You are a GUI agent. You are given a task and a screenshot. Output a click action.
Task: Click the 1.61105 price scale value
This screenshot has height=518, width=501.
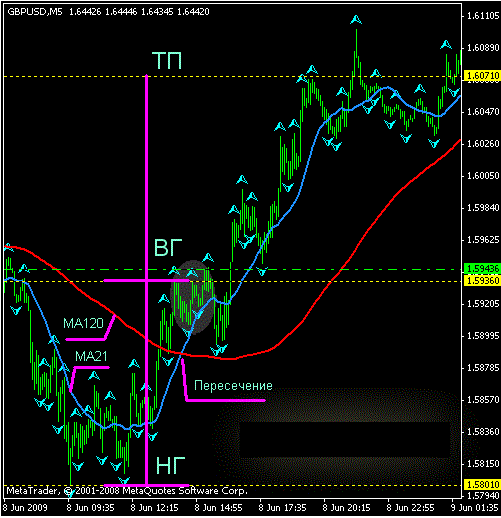tap(483, 16)
